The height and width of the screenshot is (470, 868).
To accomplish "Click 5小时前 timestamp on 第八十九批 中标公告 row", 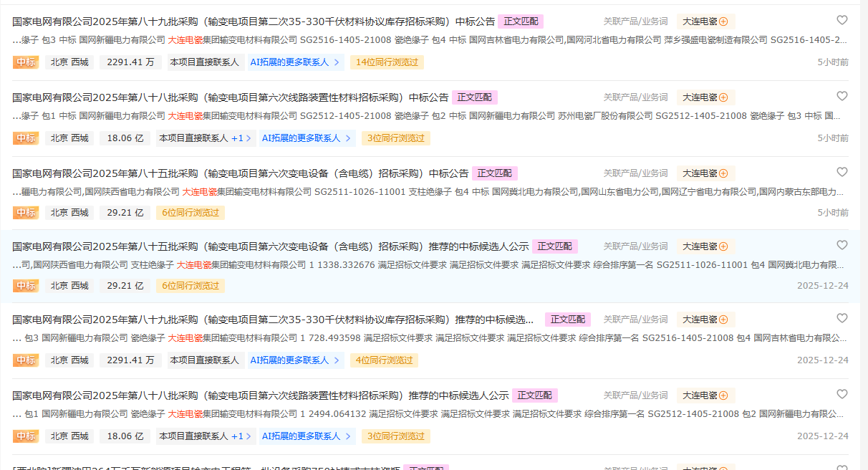I will pos(833,62).
